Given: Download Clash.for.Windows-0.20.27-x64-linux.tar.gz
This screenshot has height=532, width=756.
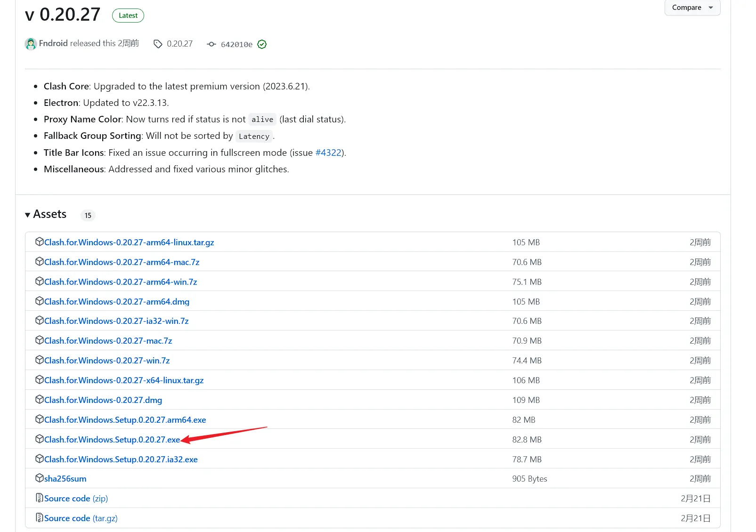Looking at the screenshot, I should (x=124, y=380).
